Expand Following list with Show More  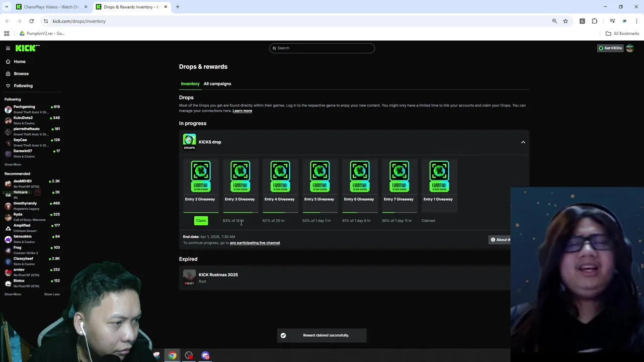click(x=13, y=164)
